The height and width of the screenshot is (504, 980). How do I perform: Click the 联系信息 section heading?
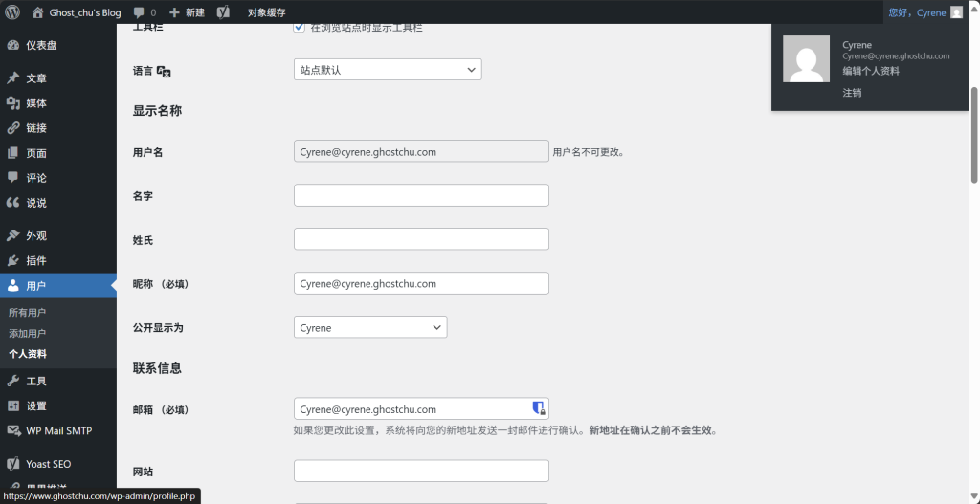(x=157, y=368)
